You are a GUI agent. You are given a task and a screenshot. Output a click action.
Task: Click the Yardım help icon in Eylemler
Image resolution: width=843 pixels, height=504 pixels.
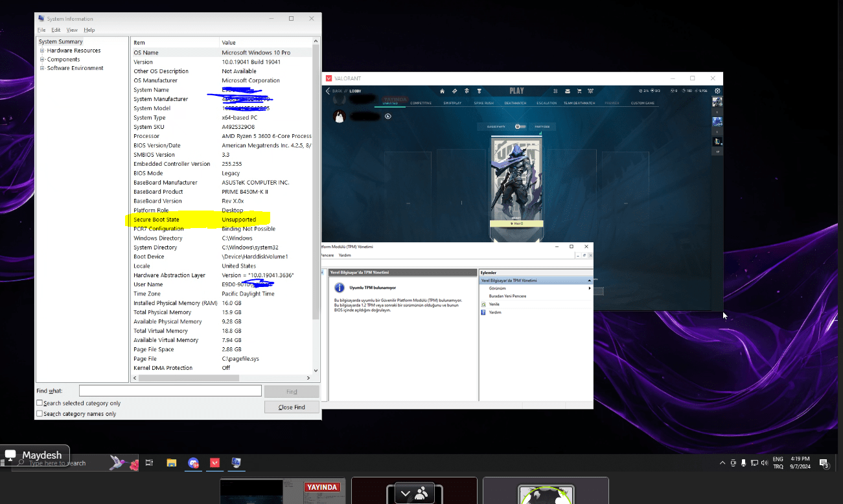pos(483,312)
